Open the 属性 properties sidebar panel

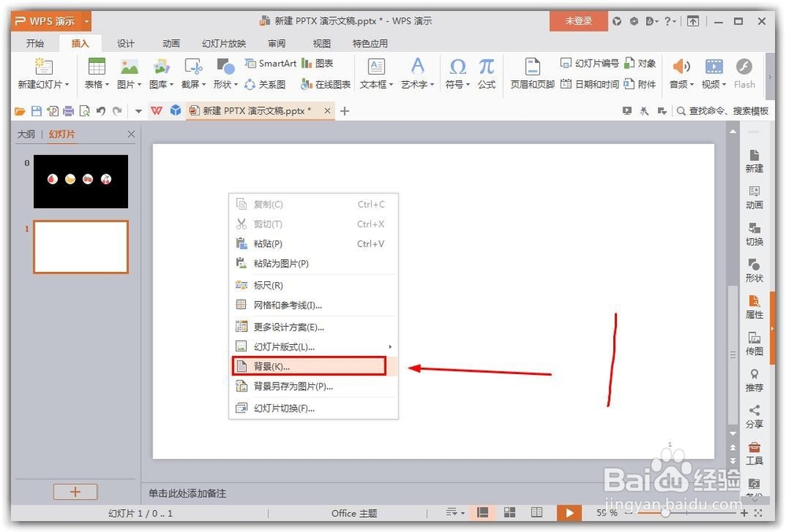click(755, 306)
